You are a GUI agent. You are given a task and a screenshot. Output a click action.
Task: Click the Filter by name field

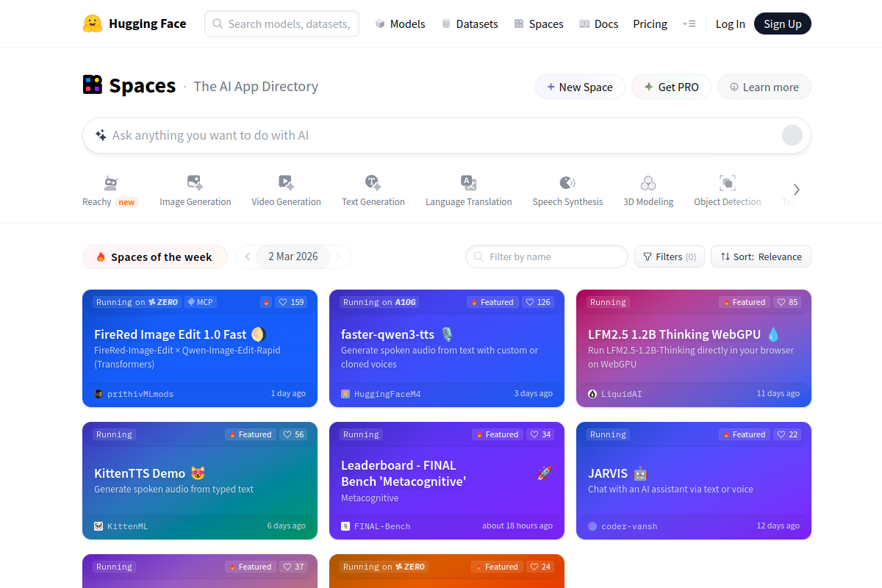pyautogui.click(x=546, y=257)
